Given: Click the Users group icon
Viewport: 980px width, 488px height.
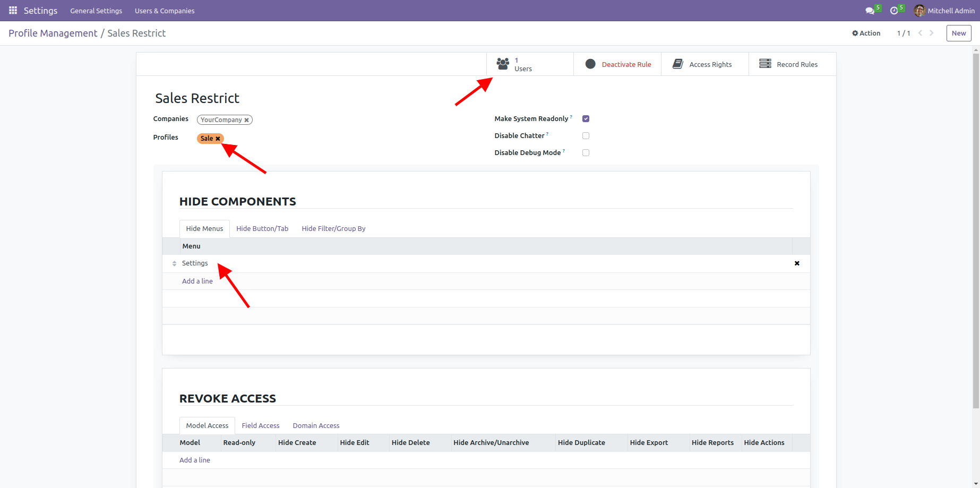Looking at the screenshot, I should (x=503, y=64).
